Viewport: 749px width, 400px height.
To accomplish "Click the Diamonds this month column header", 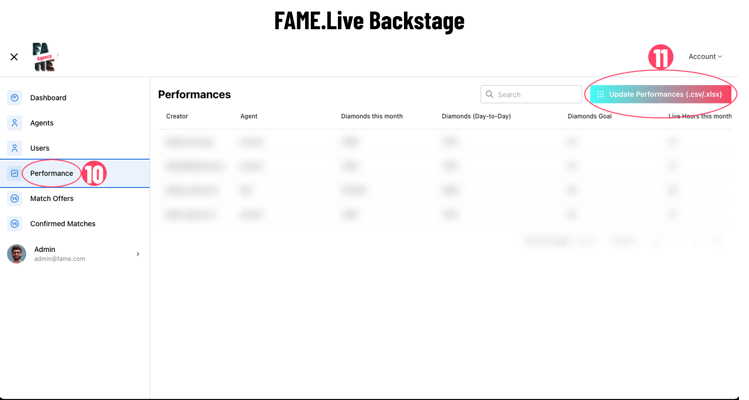I will point(372,116).
